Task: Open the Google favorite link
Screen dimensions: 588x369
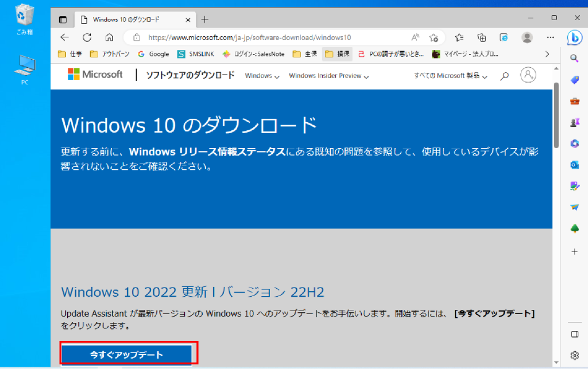Action: 153,54
